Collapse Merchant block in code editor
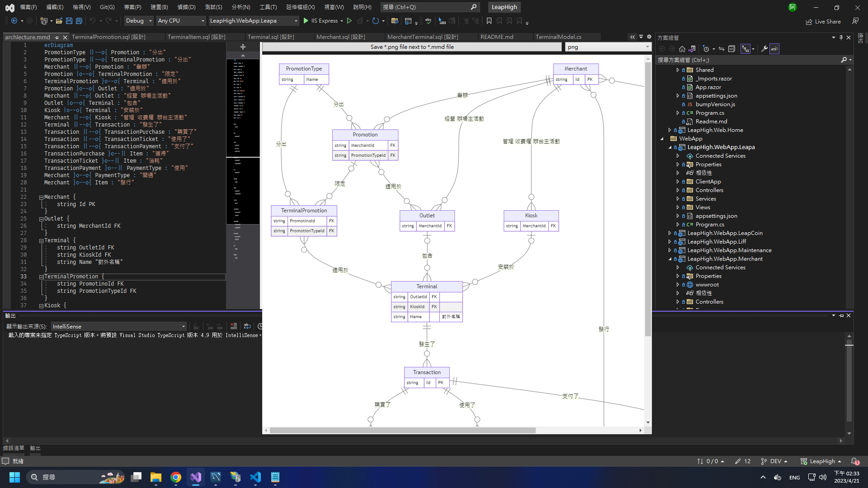Screen dimensions: 868x488 coord(41,197)
